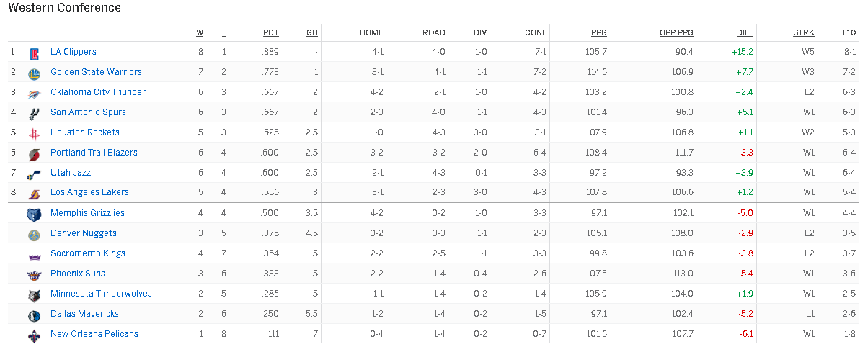Sort standings by DIFF header
Viewport: 868px width, 347px height.
tap(745, 32)
